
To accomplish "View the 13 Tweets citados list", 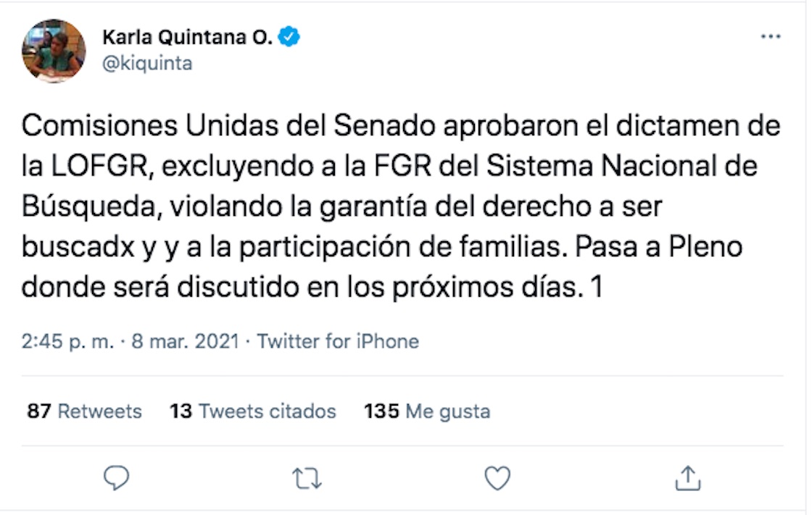I will [253, 411].
